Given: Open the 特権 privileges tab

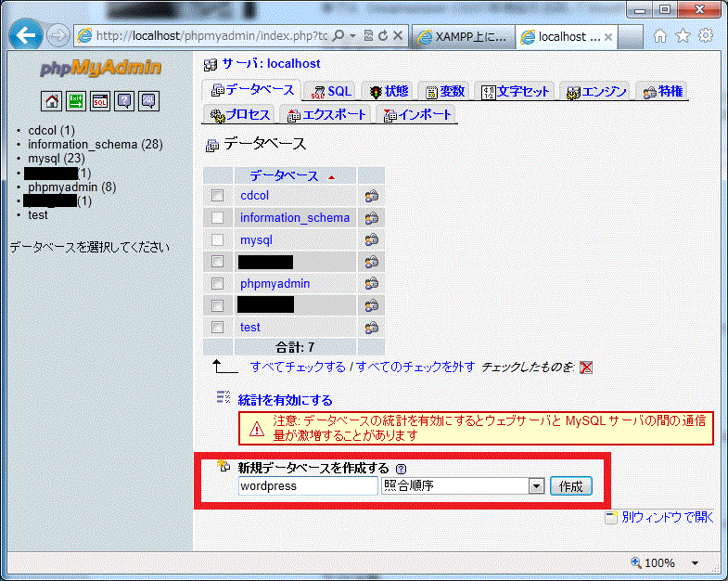Looking at the screenshot, I should [x=662, y=91].
